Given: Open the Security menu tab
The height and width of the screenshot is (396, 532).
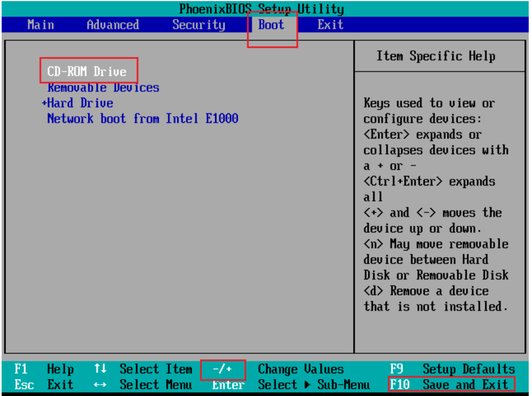Looking at the screenshot, I should (199, 25).
